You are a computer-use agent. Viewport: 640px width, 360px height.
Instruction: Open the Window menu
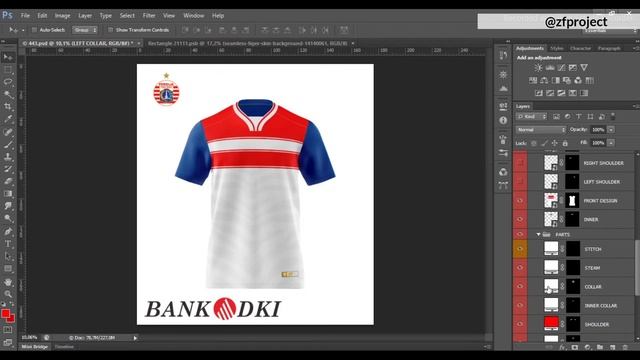(x=193, y=16)
